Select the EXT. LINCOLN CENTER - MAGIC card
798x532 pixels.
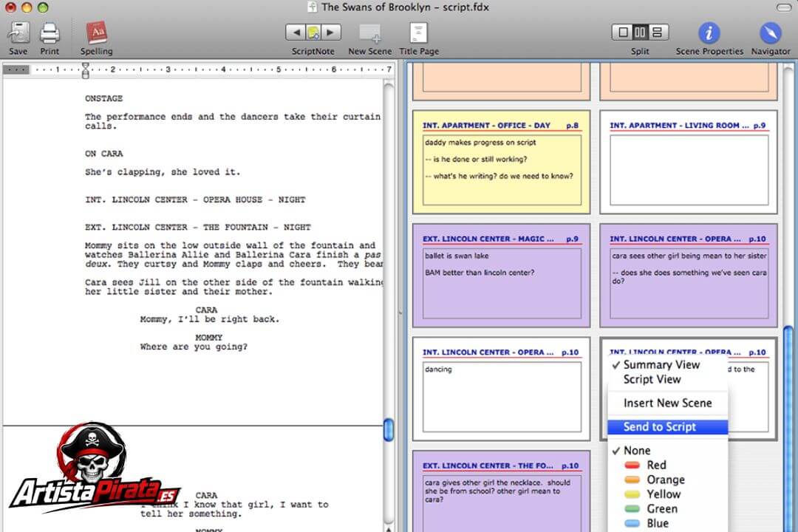point(501,276)
